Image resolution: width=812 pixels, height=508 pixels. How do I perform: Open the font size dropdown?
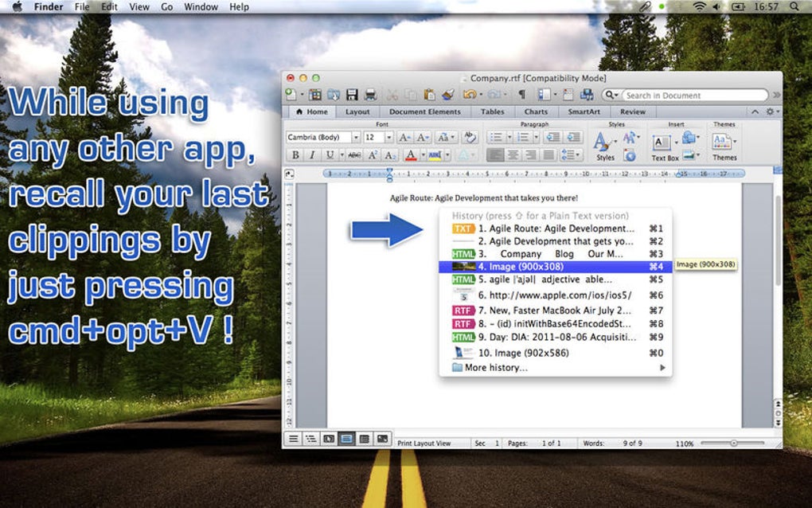(x=389, y=137)
